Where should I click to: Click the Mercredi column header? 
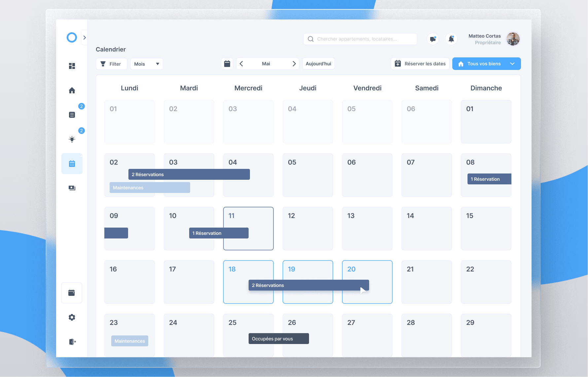coord(248,88)
